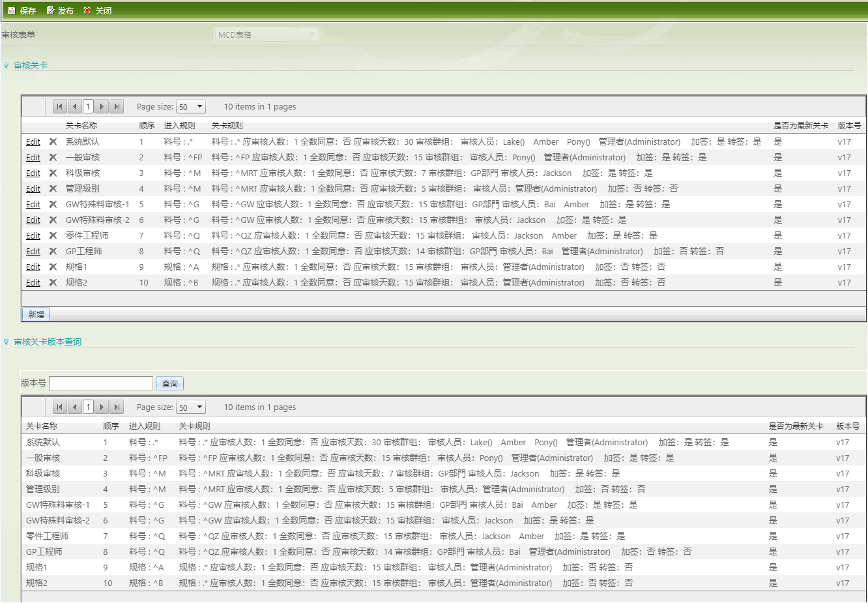Image resolution: width=868 pixels, height=603 pixels.
Task: Edit the GW特殊料审核-2 row
Action: (33, 220)
